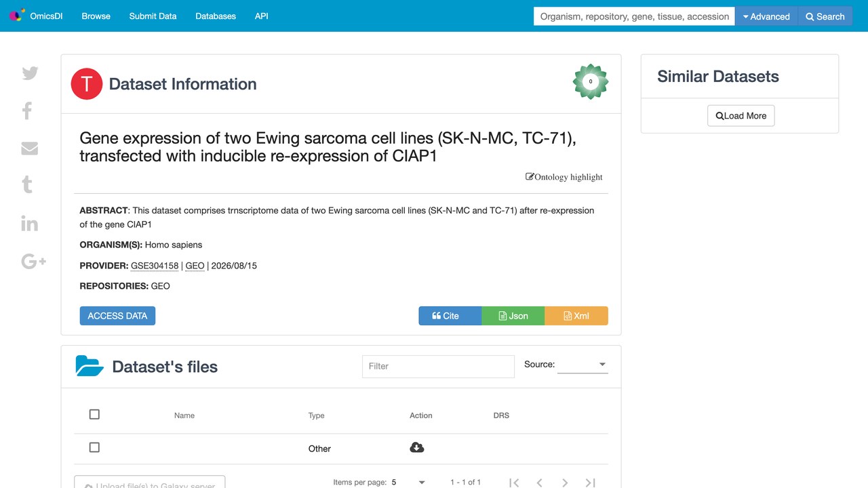Share dataset via Twitter icon

pyautogui.click(x=30, y=73)
